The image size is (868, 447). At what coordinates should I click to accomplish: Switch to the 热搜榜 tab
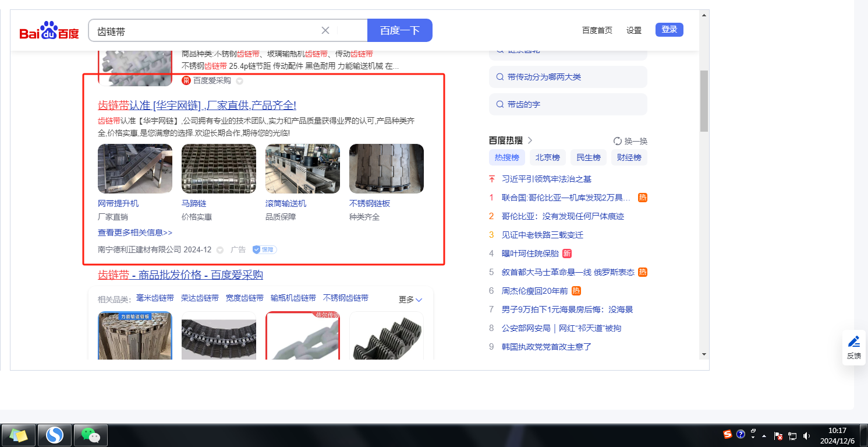(507, 157)
